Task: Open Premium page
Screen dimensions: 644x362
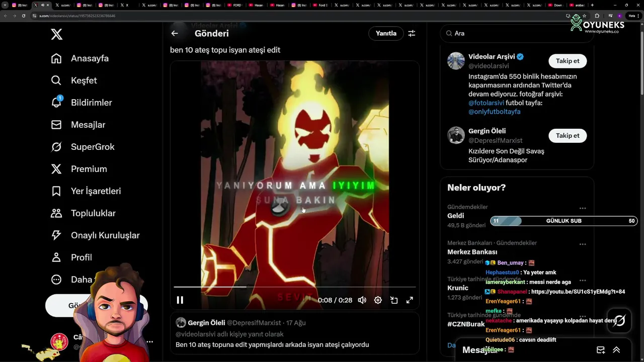Action: click(x=79, y=169)
